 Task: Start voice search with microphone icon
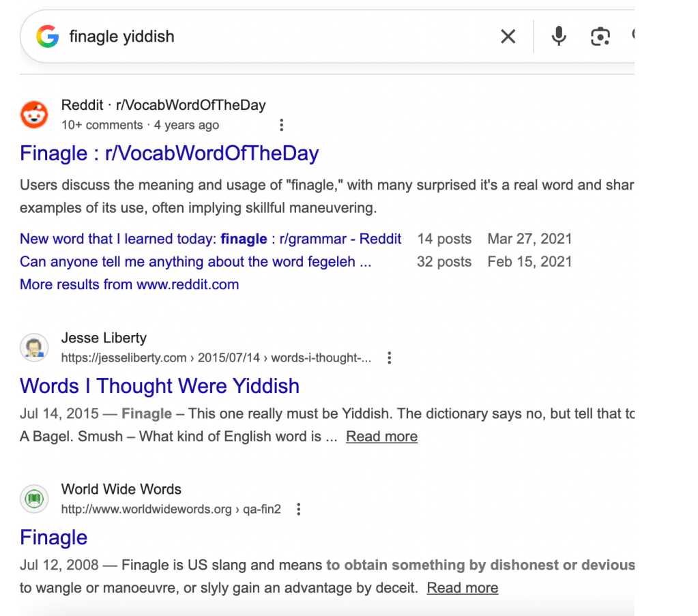559,36
